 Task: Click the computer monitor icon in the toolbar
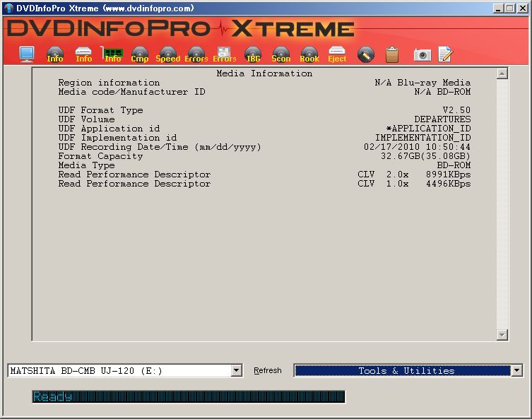point(27,54)
